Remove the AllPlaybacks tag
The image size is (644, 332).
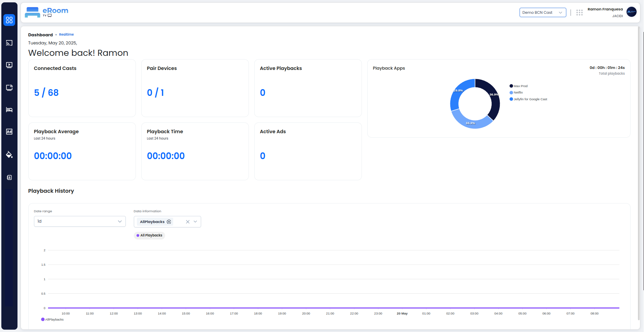(169, 222)
